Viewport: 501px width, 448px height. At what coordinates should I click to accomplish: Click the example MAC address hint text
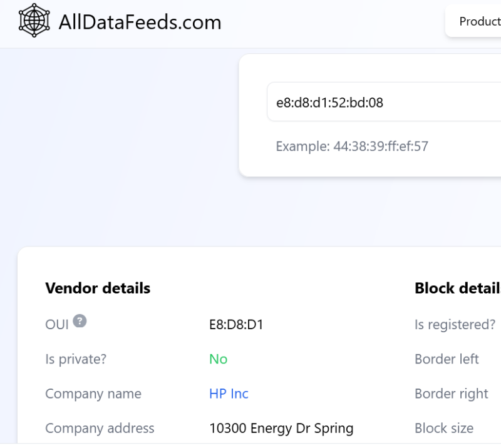pos(352,146)
